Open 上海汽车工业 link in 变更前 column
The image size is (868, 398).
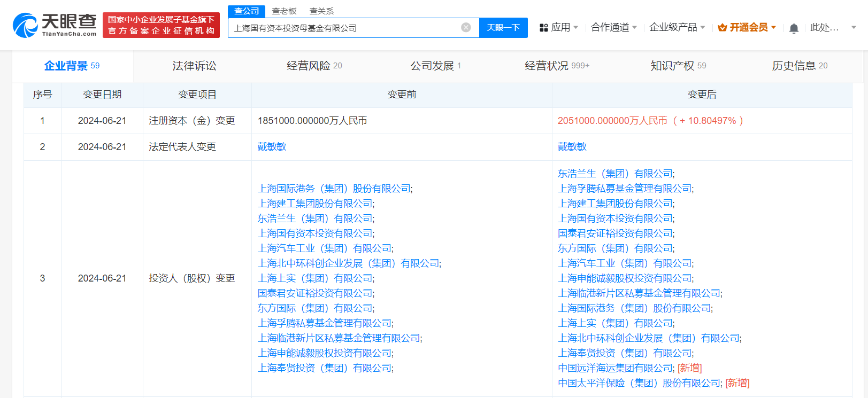325,248
